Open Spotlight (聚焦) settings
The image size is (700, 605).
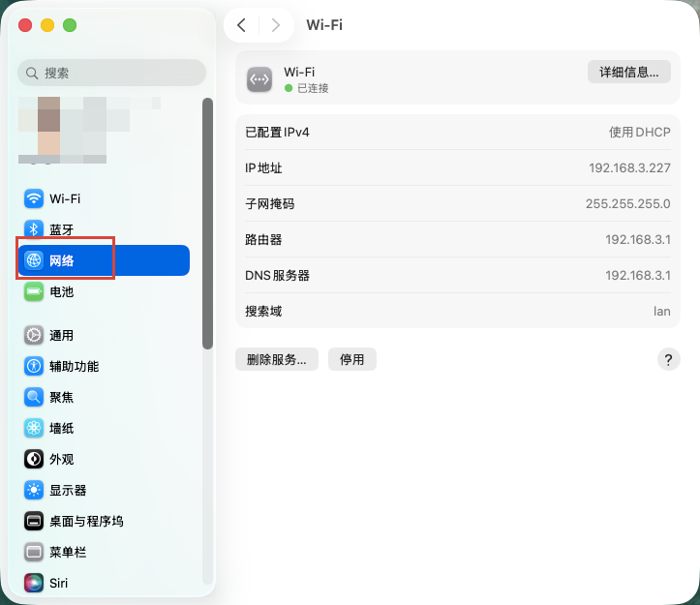tap(107, 397)
